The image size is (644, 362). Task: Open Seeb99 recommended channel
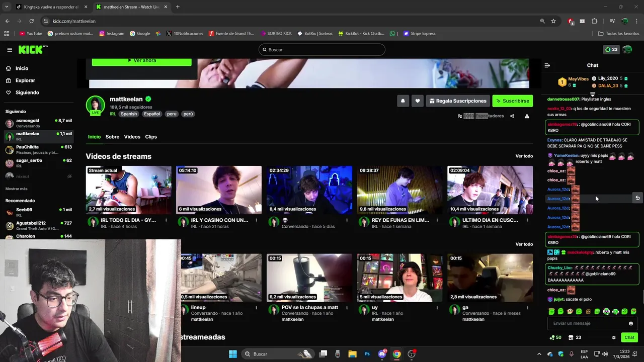(x=38, y=212)
